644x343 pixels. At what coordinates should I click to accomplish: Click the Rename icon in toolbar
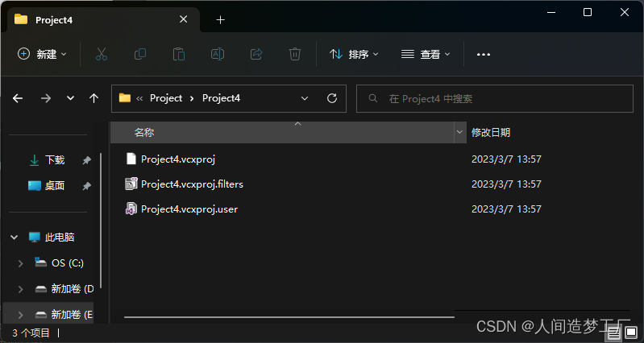(218, 54)
